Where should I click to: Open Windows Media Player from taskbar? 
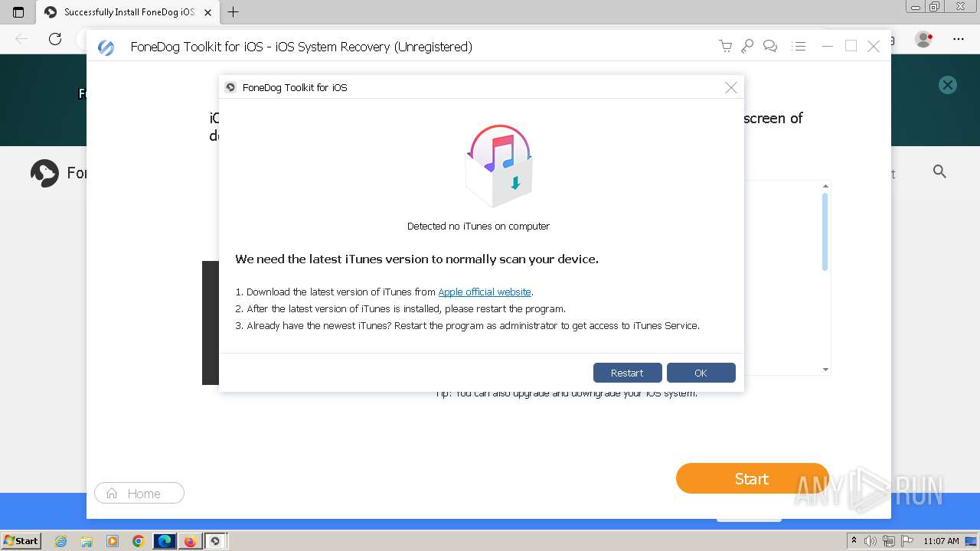coord(113,541)
